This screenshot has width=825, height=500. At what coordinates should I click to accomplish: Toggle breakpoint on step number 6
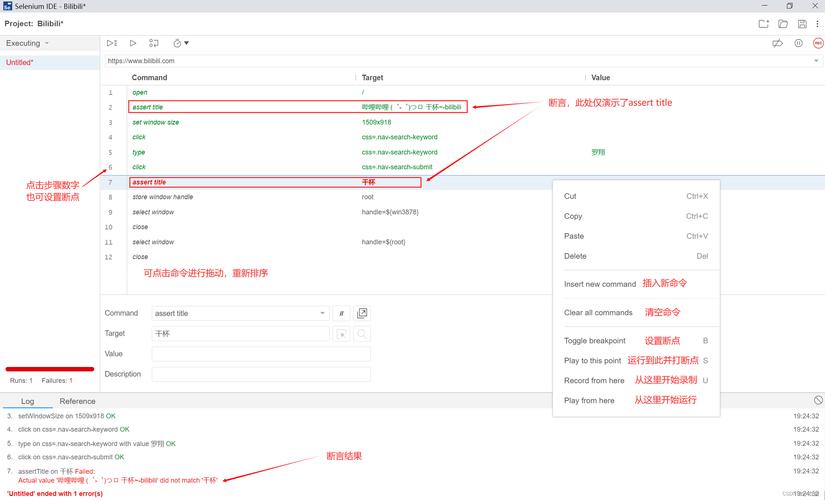point(110,167)
